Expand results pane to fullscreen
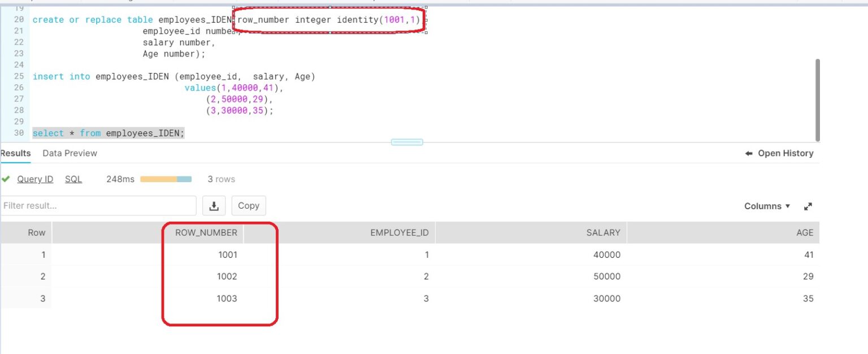The width and height of the screenshot is (868, 354). 808,206
